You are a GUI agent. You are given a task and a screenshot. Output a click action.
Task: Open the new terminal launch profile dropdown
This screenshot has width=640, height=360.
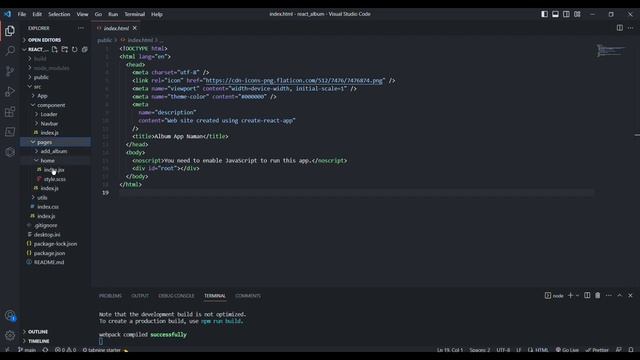577,296
